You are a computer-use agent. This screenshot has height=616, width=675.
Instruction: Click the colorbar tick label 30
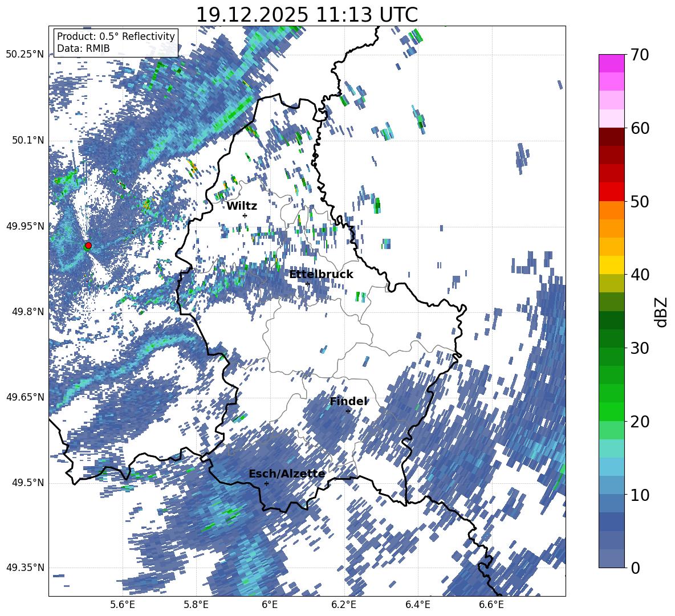coord(640,348)
